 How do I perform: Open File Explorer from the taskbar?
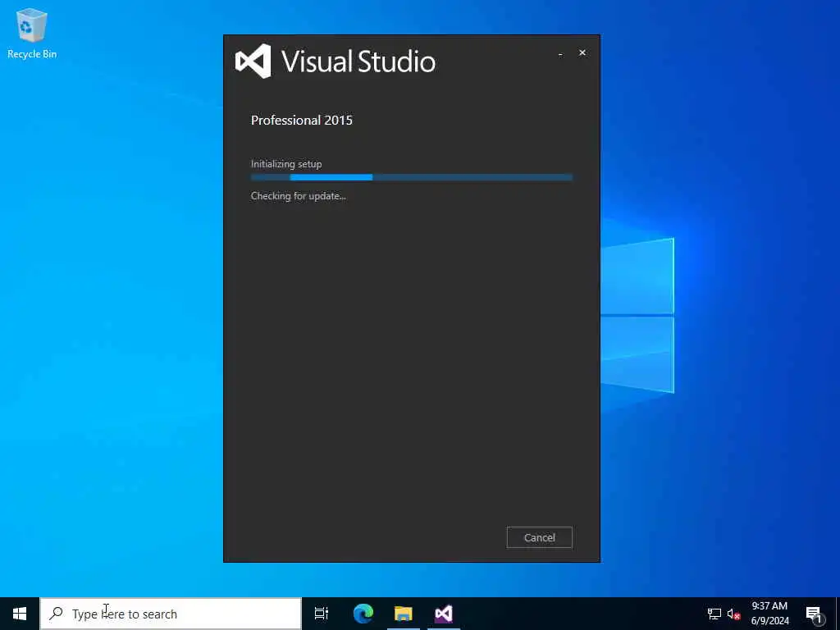click(404, 614)
